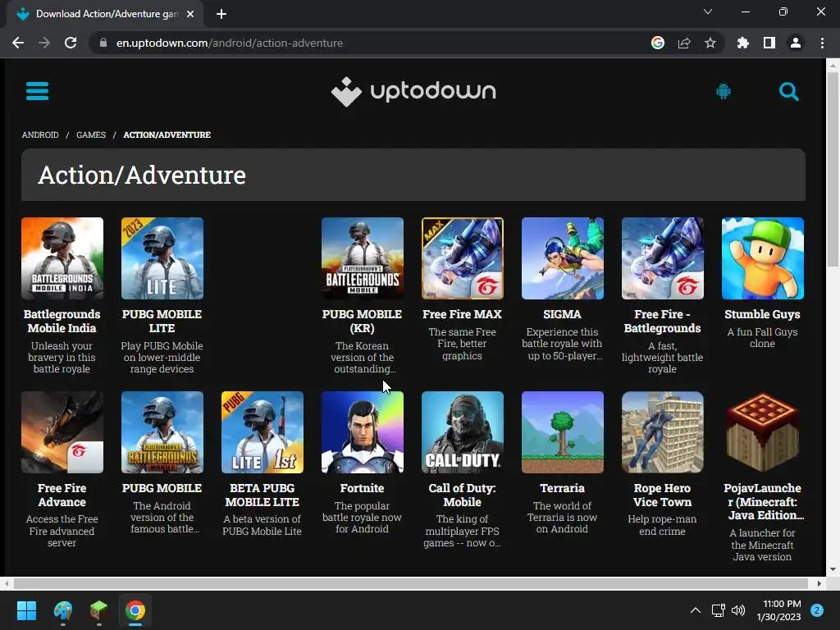Open the PUBG MOBILE LITE icon

(x=162, y=258)
